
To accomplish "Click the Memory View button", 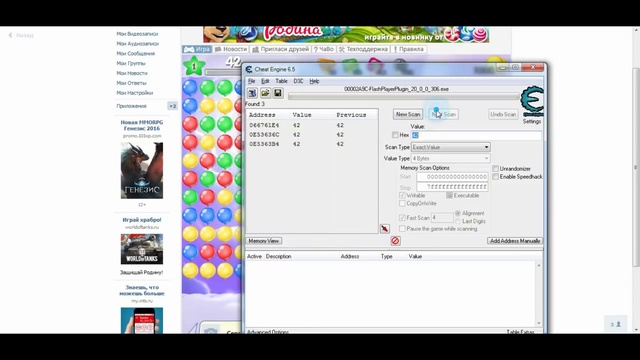I will click(264, 241).
